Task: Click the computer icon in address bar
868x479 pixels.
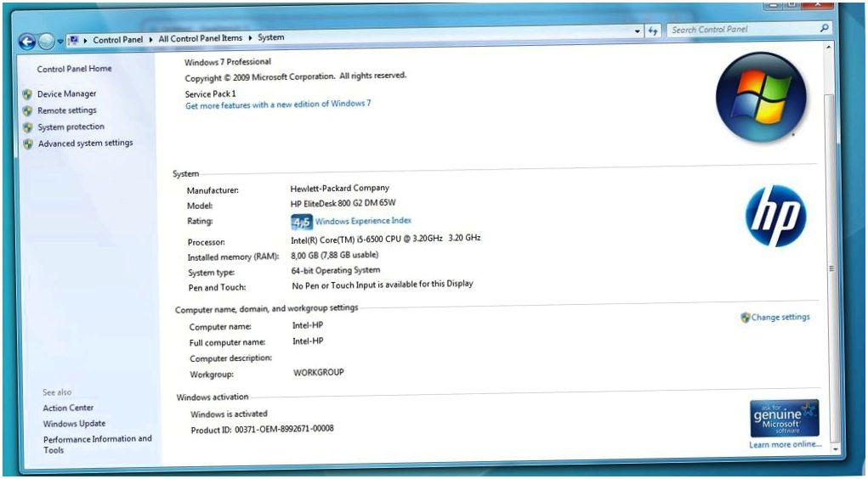Action: click(x=74, y=41)
